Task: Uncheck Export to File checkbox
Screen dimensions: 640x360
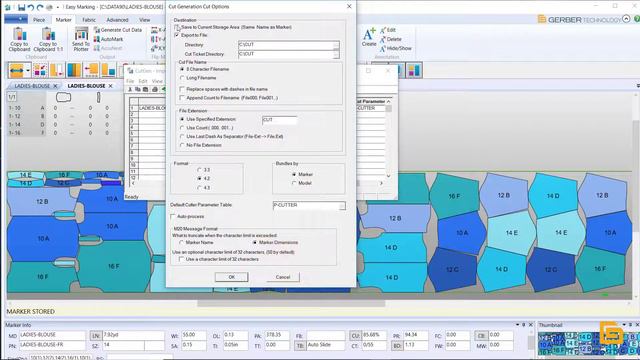Action: [177, 36]
